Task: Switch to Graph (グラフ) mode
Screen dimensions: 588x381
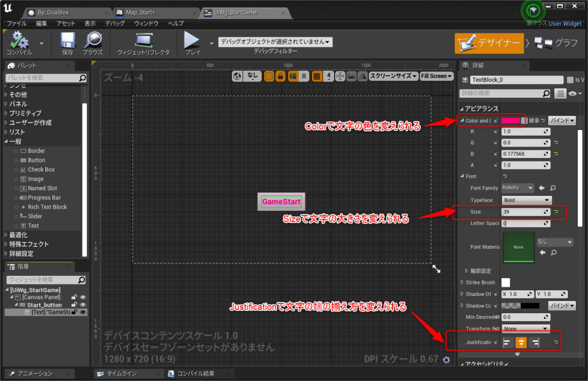Action: click(x=556, y=43)
